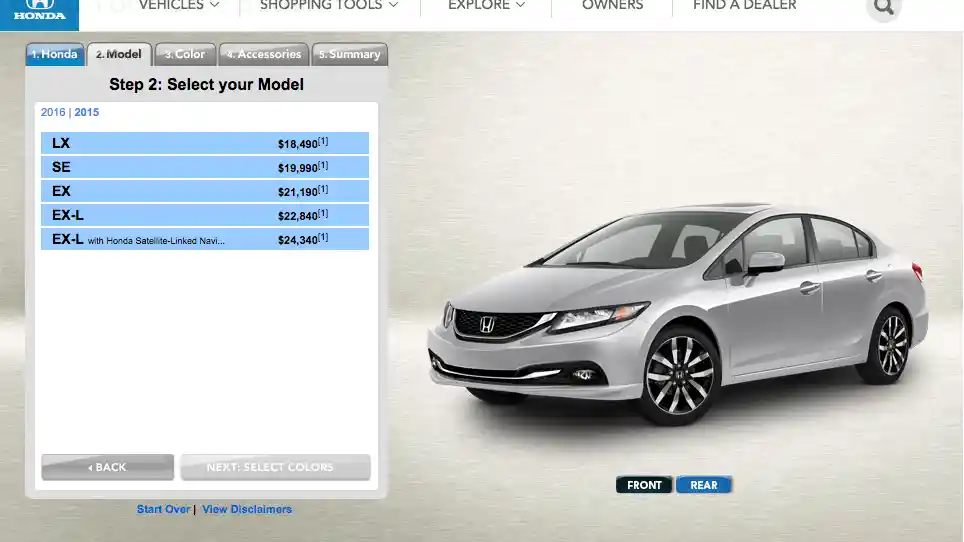Click the silver Civic car image
The image size is (964, 542).
pos(676,313)
